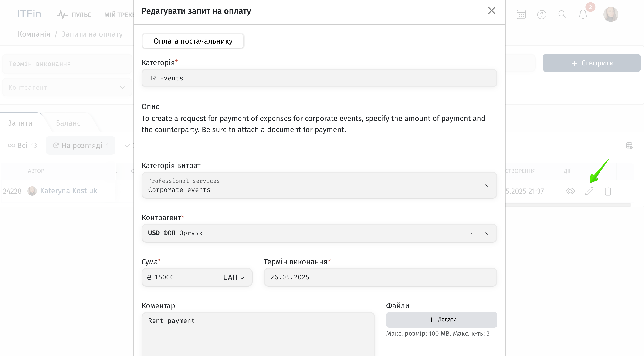Switch to the Баланс tab
The height and width of the screenshot is (356, 644).
68,123
